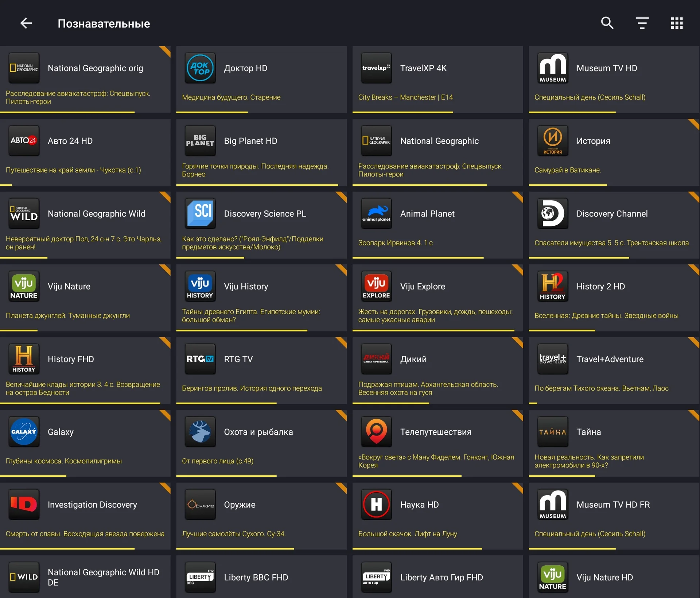Open the Museum TV HD FR name
The width and height of the screenshot is (700, 598).
(x=613, y=505)
